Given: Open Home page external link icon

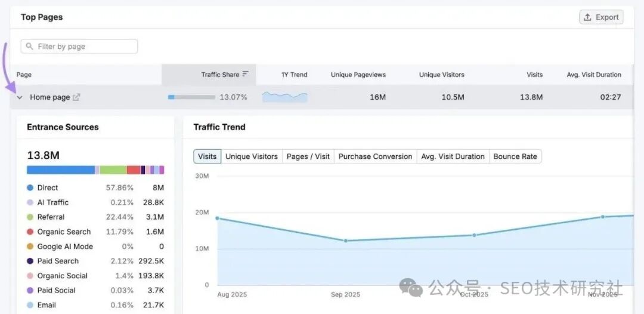Looking at the screenshot, I should coord(76,97).
